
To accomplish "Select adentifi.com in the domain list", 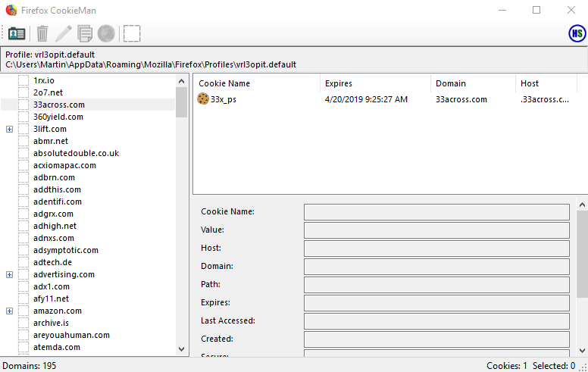I will pos(58,202).
